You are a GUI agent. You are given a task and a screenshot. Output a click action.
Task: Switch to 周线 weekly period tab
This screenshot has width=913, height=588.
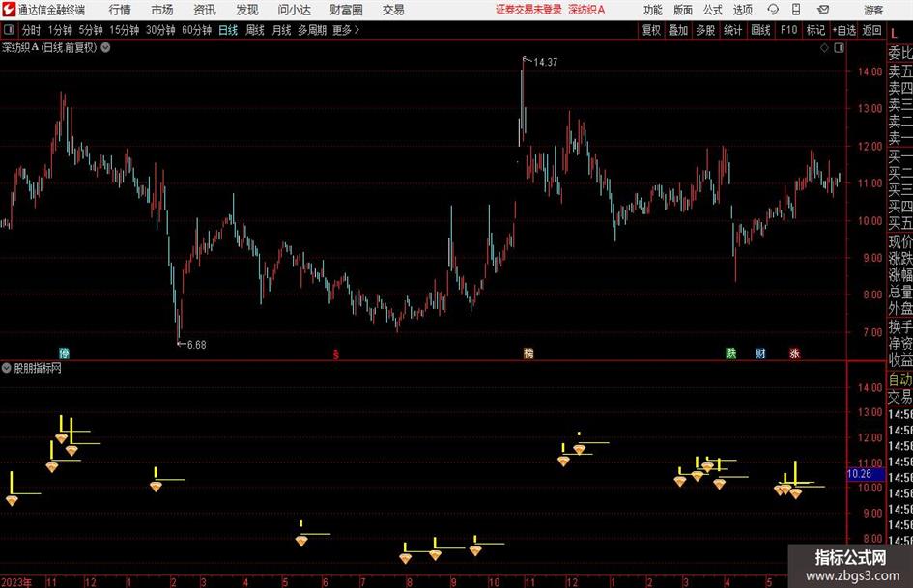point(254,30)
